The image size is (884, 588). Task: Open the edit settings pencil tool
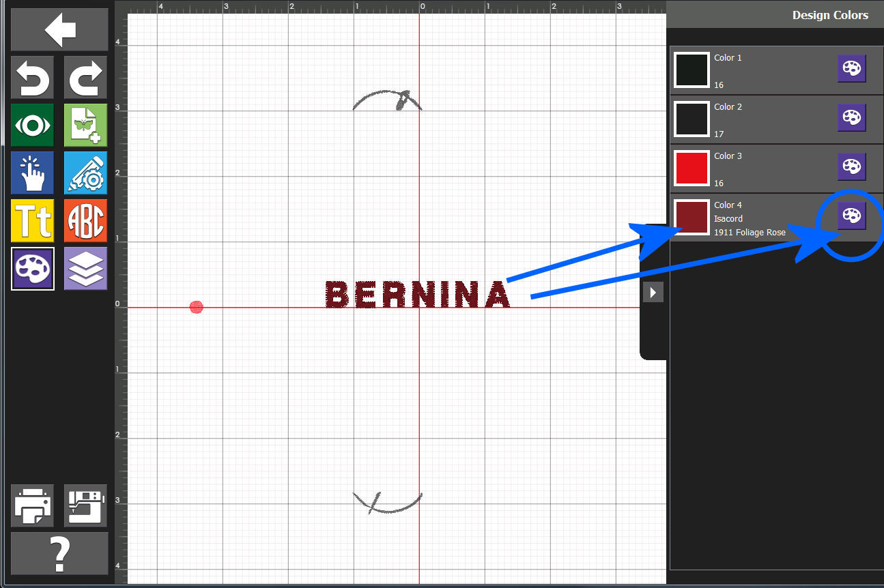85,173
